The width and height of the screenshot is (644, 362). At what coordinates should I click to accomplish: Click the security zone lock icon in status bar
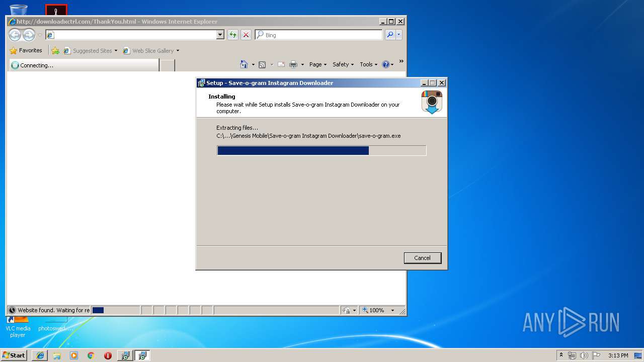pos(346,310)
